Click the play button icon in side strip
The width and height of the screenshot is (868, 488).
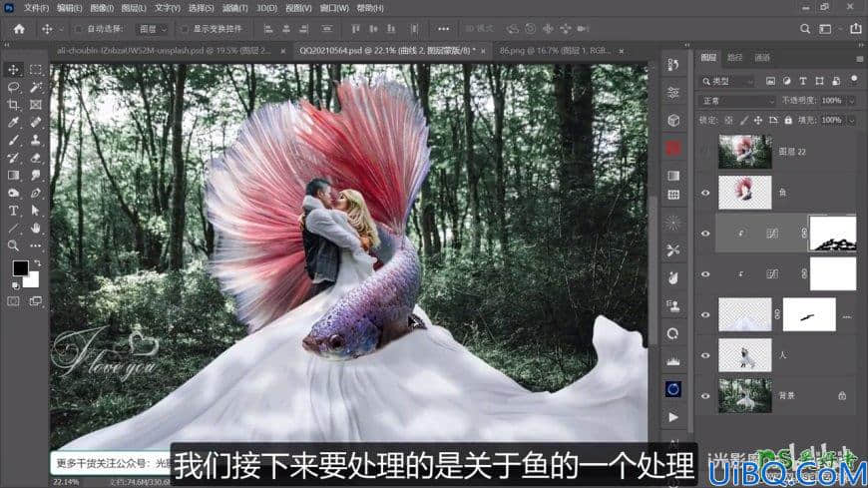click(x=673, y=417)
